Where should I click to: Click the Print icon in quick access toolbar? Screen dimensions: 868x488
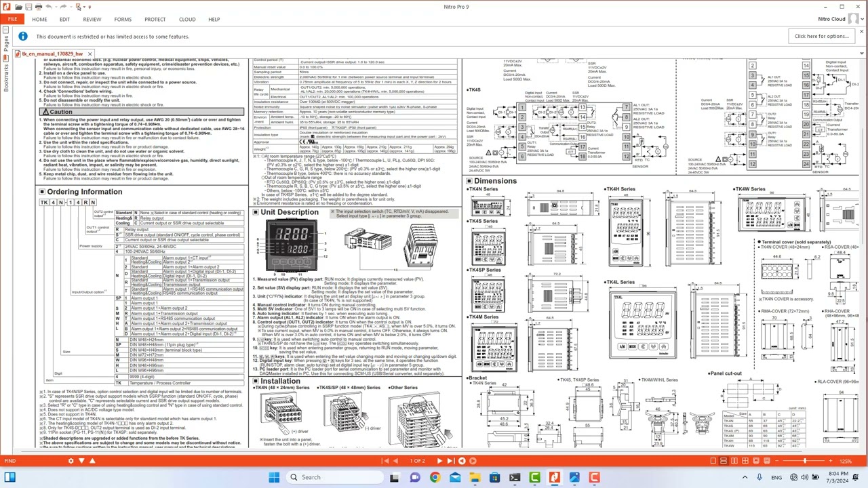point(39,7)
